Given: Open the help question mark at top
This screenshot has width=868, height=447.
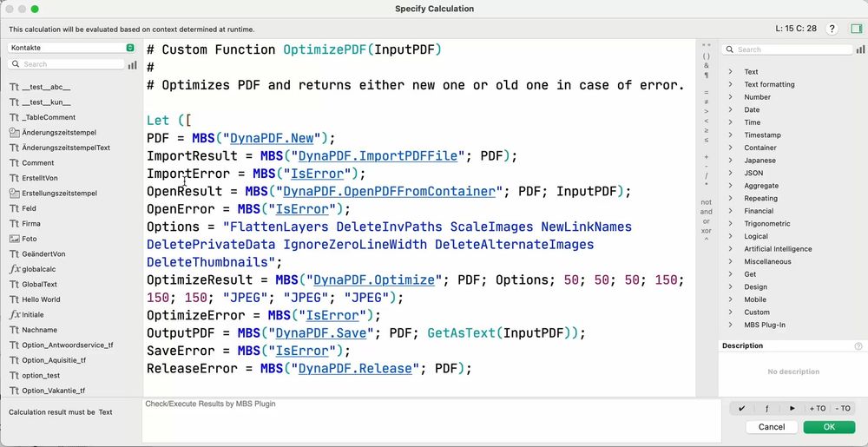Looking at the screenshot, I should (832, 30).
